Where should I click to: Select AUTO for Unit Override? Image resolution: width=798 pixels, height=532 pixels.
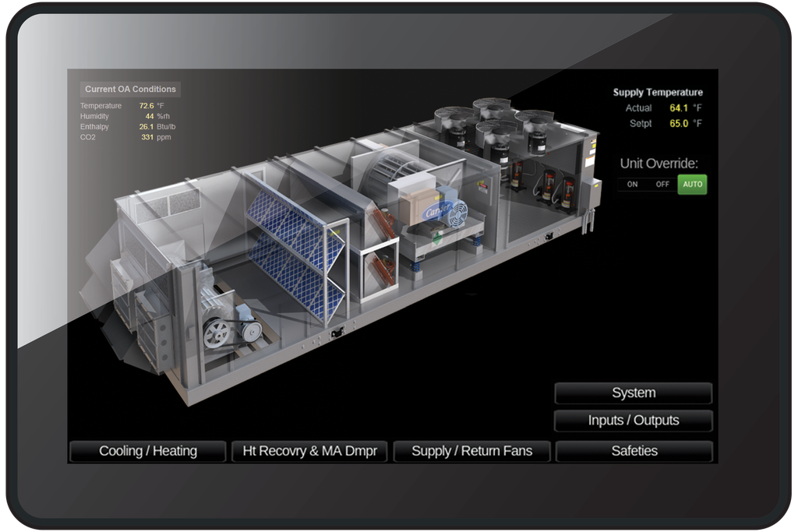click(692, 185)
